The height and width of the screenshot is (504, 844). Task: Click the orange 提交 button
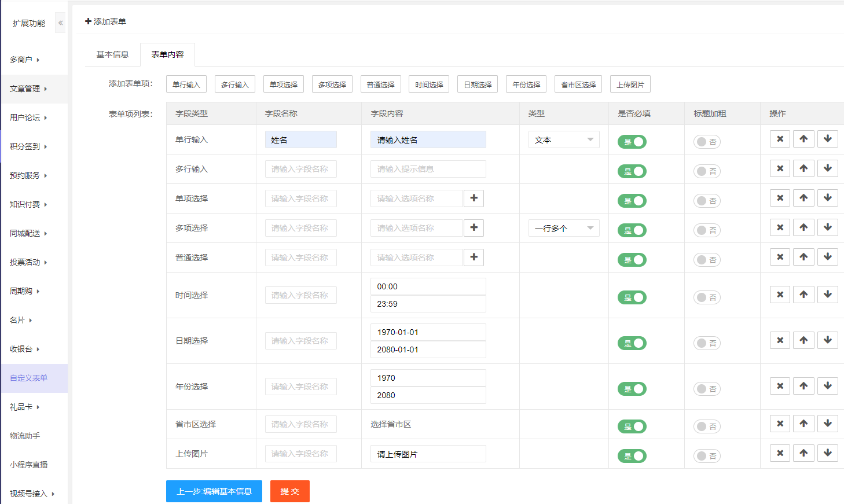(290, 491)
